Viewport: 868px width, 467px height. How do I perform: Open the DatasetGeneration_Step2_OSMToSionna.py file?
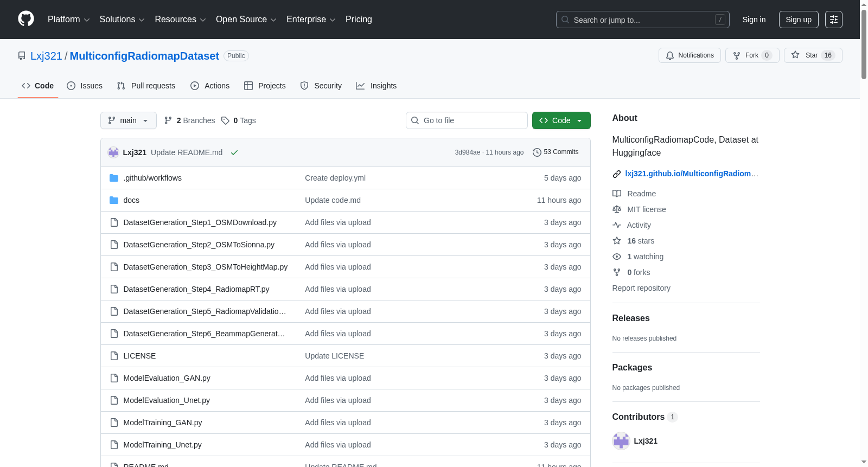tap(199, 245)
